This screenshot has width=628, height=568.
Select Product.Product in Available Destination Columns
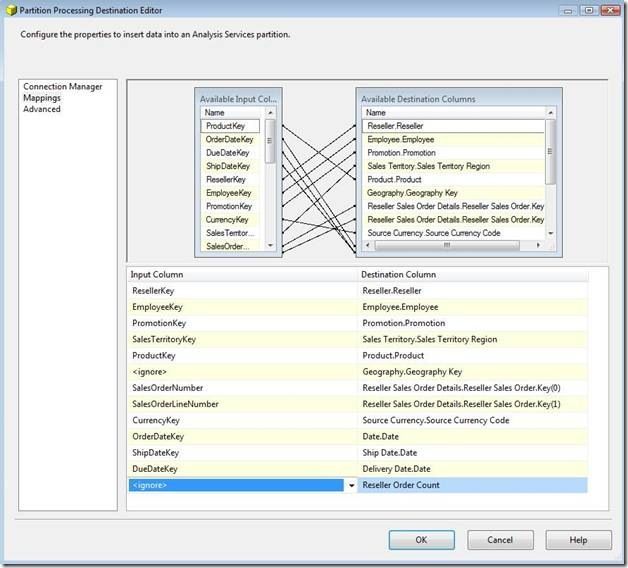coord(453,179)
